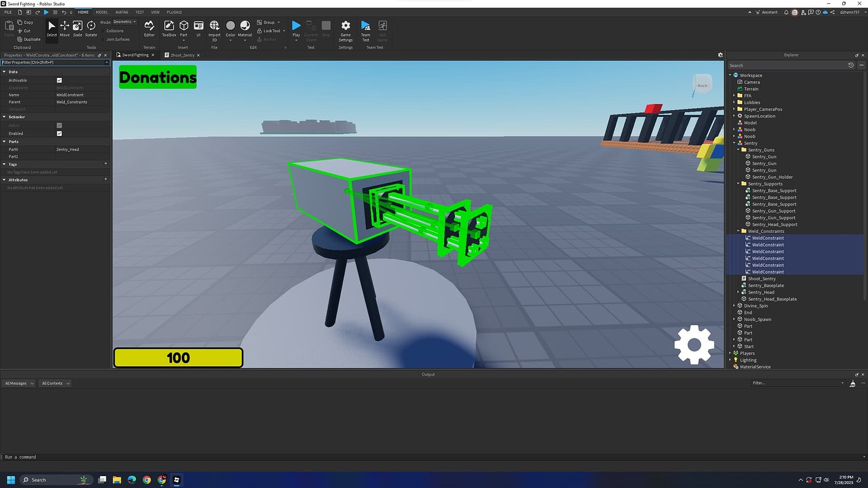Screen dimensions: 868x488
Task: Open the Shoot_Sentry script tab
Action: (181, 55)
